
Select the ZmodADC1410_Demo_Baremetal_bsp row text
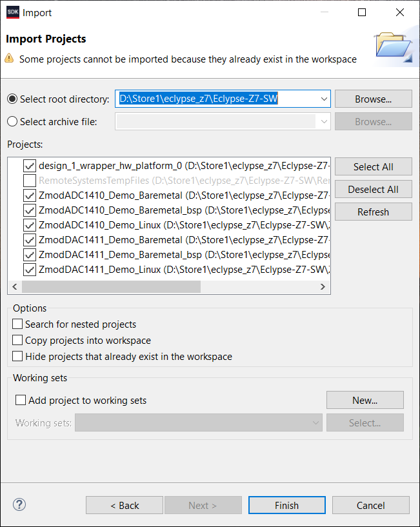point(184,210)
